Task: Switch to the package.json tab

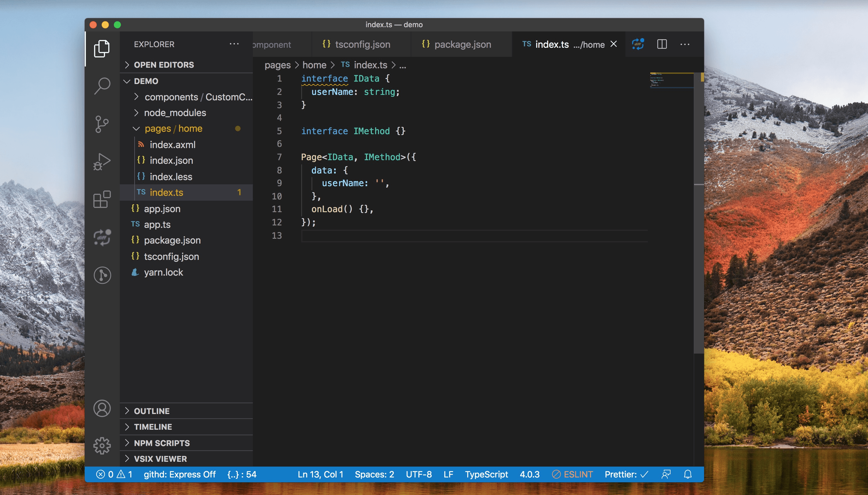Action: coord(462,44)
